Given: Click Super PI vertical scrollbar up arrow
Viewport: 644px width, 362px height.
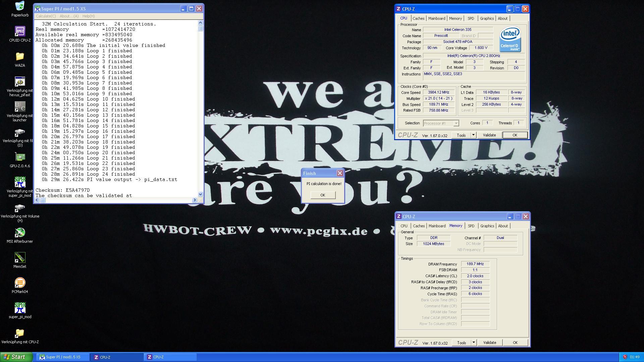Looking at the screenshot, I should (201, 23).
